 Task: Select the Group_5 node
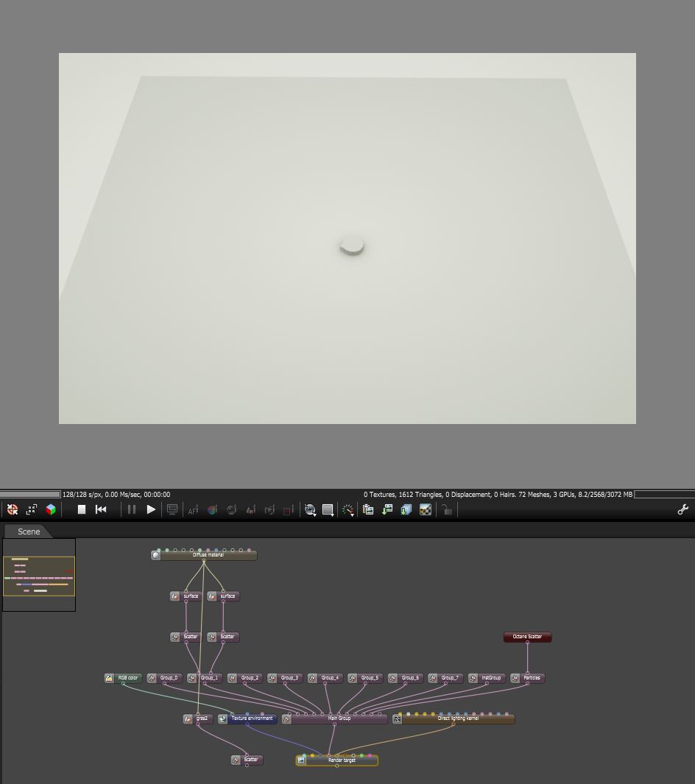(x=365, y=678)
